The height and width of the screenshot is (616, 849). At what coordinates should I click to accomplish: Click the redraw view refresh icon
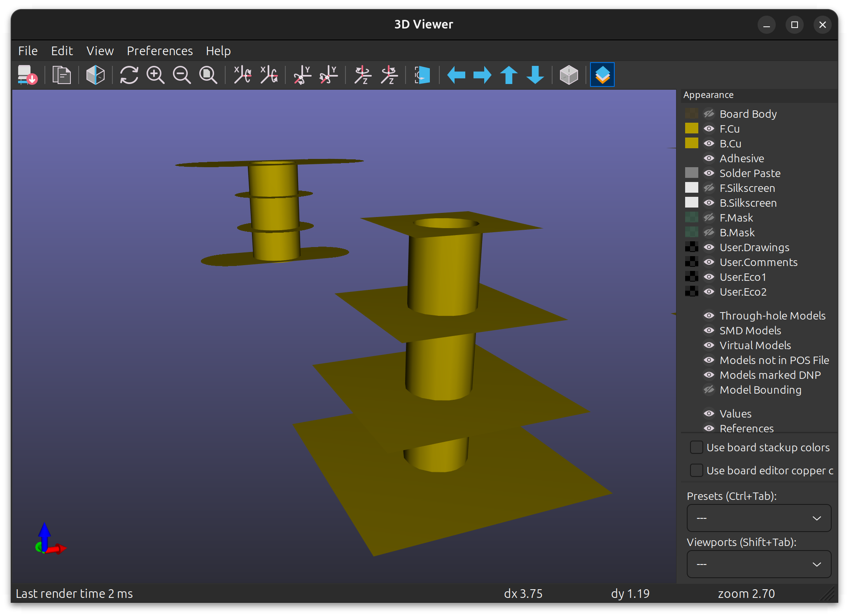tap(129, 75)
